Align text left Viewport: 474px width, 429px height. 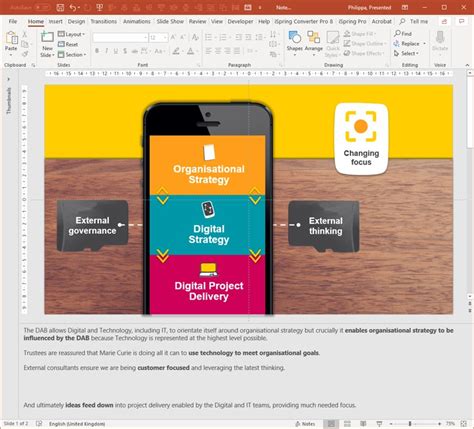209,51
